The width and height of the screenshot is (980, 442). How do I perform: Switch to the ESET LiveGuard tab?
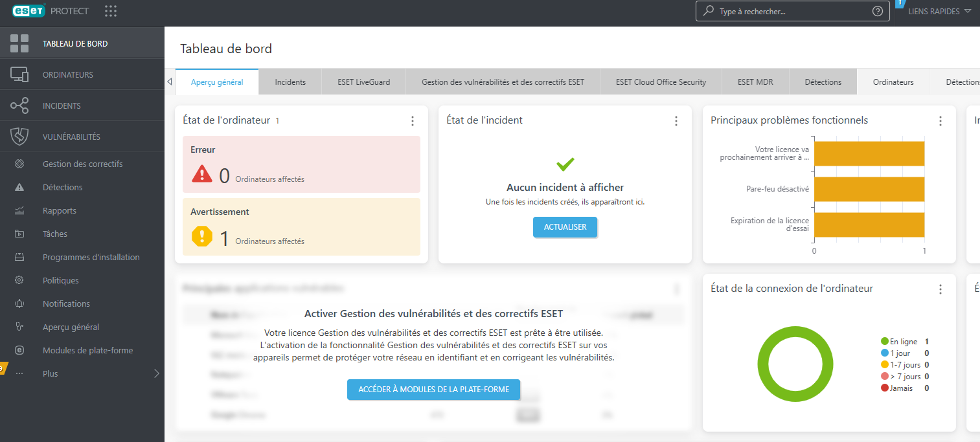(364, 82)
